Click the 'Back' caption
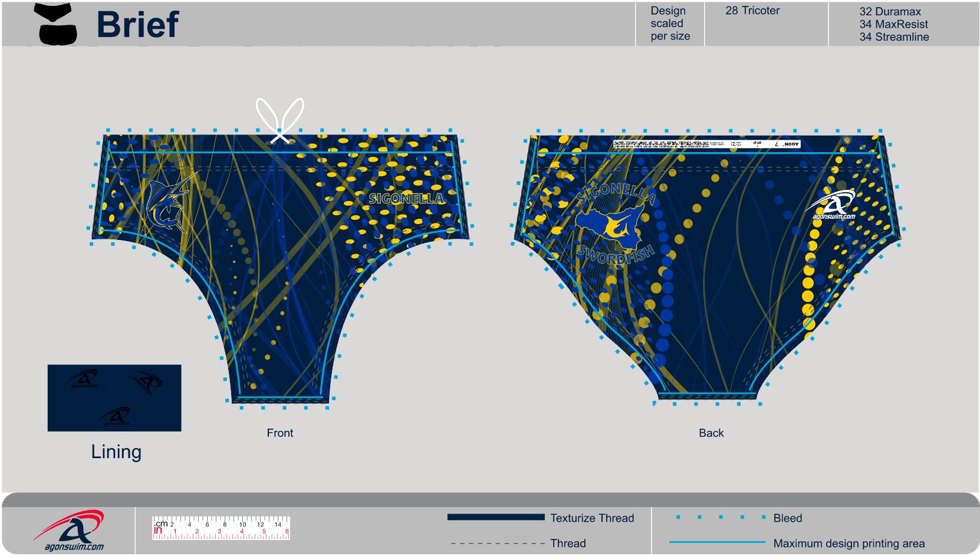Viewport: 980px width, 556px height. pos(711,433)
